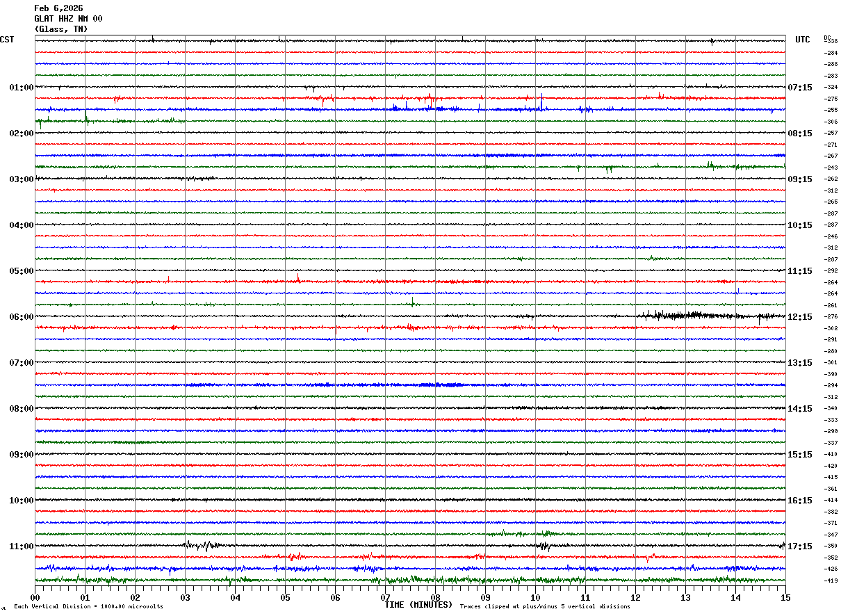
Task: Click the CST time label '10:00'
Action: (22, 501)
